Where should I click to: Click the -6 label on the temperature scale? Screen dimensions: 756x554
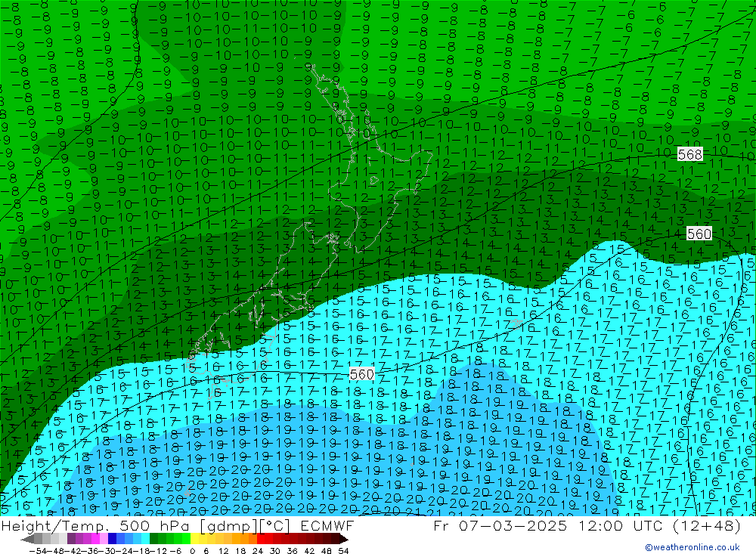(175, 551)
